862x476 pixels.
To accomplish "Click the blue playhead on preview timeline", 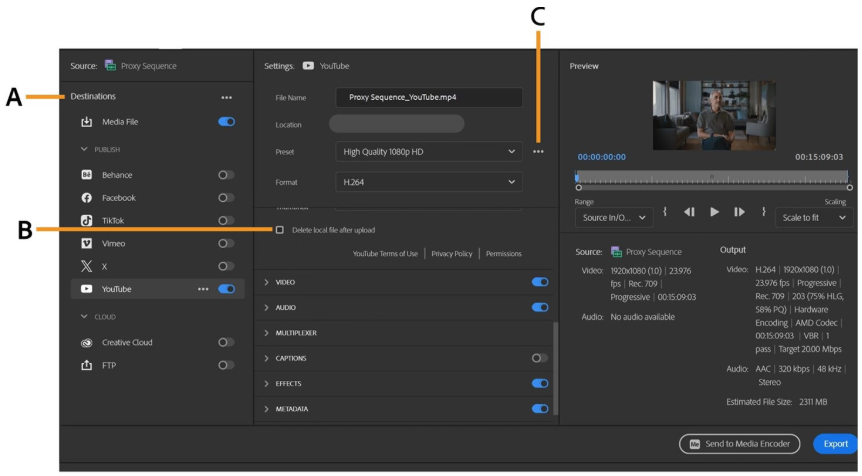I will point(577,177).
